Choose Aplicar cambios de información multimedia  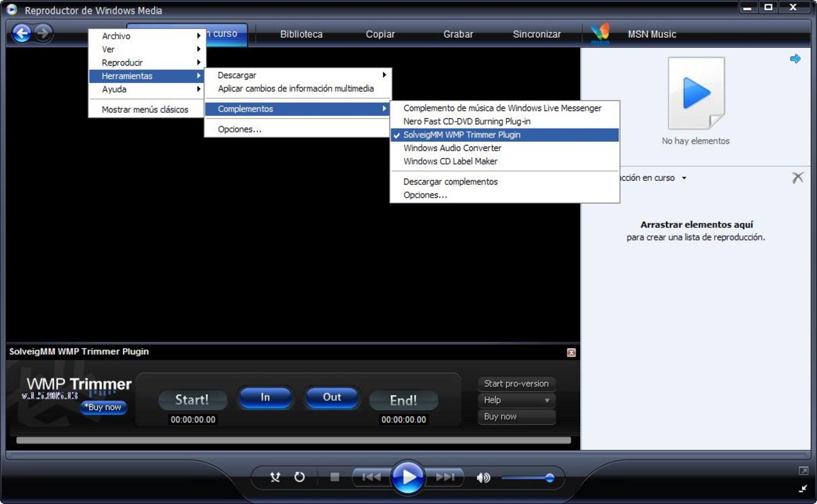tap(298, 89)
